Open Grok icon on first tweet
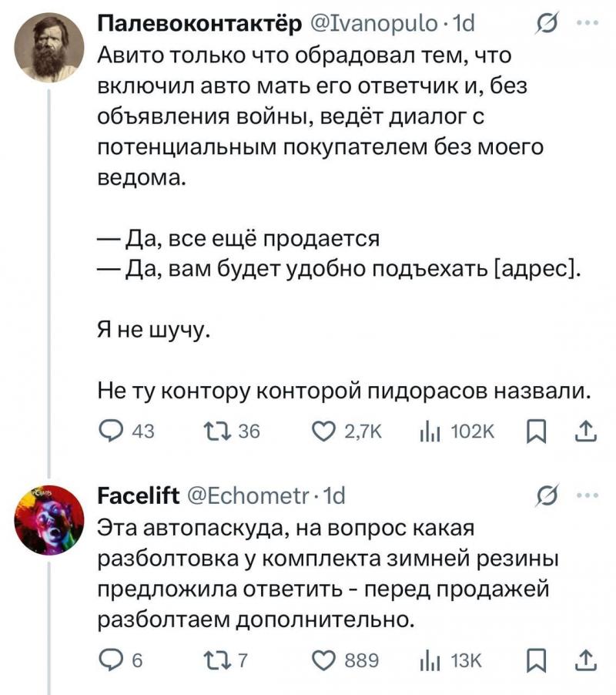The width and height of the screenshot is (616, 695). click(547, 26)
